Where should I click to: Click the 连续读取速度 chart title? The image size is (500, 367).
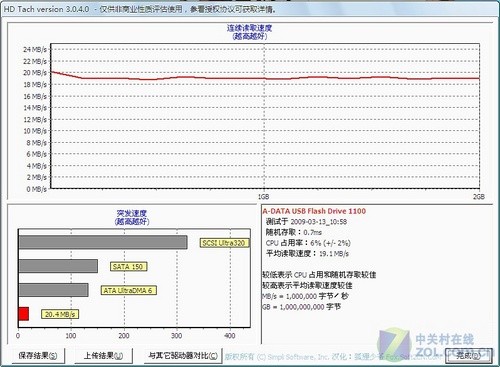(x=250, y=28)
